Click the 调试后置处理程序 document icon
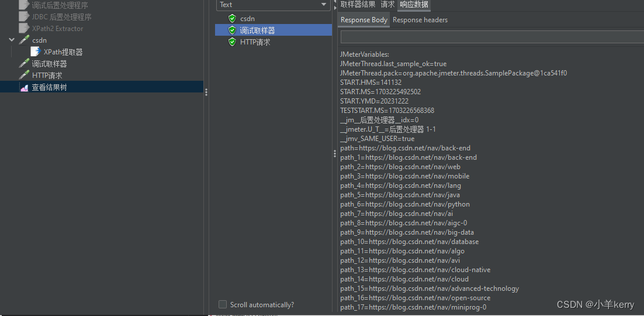Viewport: 644px width, 316px height. [24, 5]
